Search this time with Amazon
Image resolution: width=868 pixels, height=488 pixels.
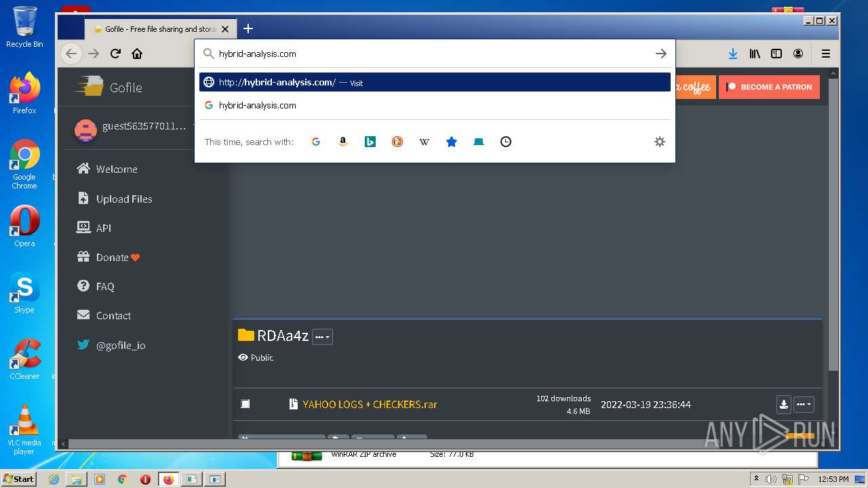pyautogui.click(x=343, y=142)
